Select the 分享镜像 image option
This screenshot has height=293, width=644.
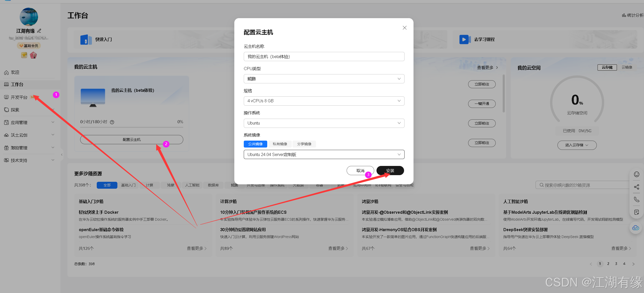pos(304,144)
